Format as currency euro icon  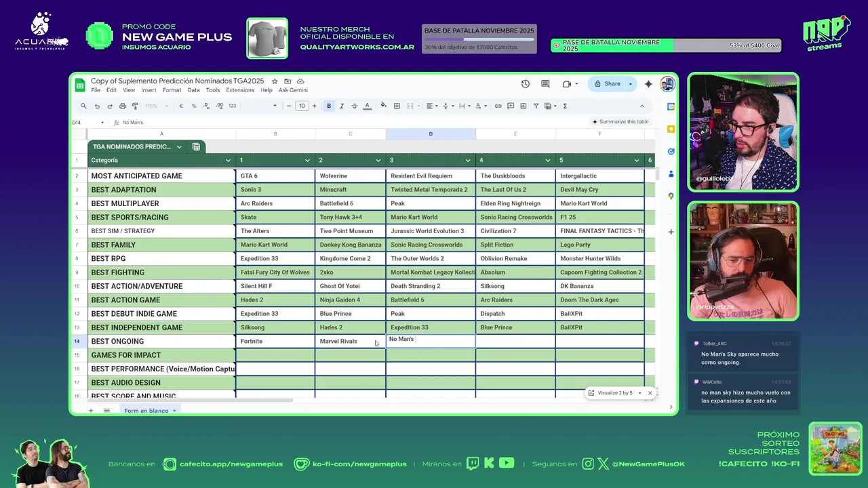181,106
